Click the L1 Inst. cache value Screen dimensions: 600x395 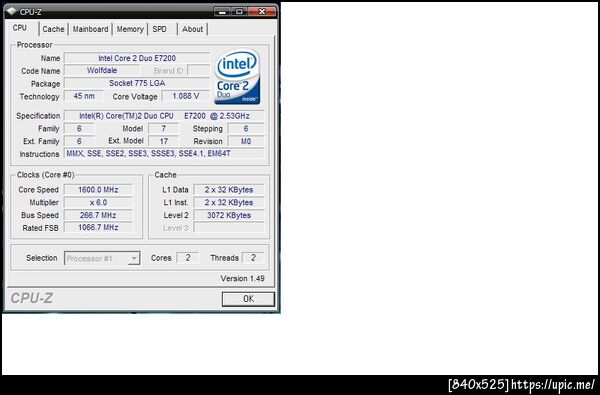(229, 202)
